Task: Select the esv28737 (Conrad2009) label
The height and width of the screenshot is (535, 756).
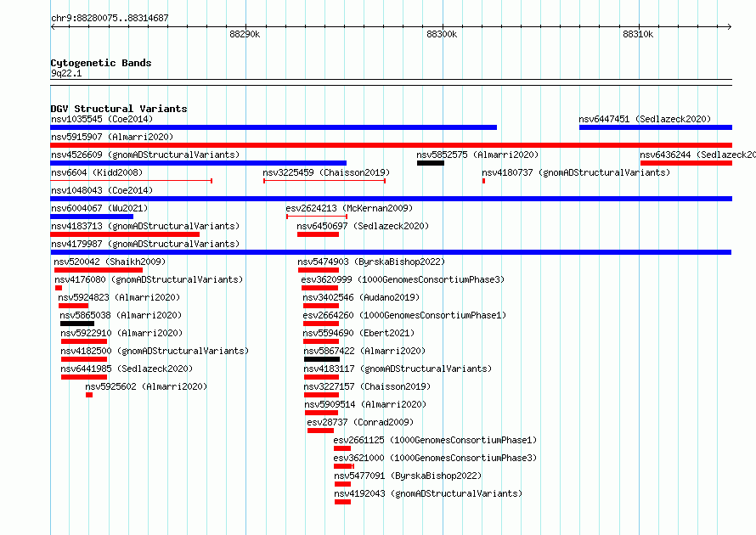Action: [360, 422]
